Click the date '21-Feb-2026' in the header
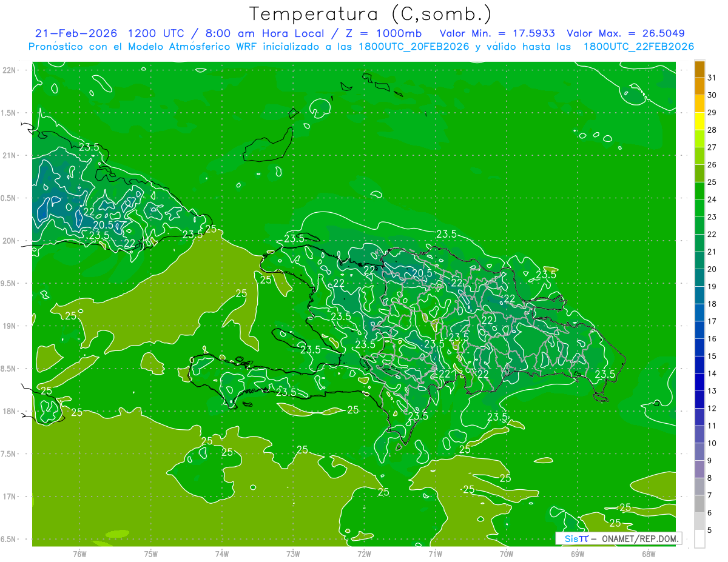The height and width of the screenshot is (562, 728). [76, 33]
